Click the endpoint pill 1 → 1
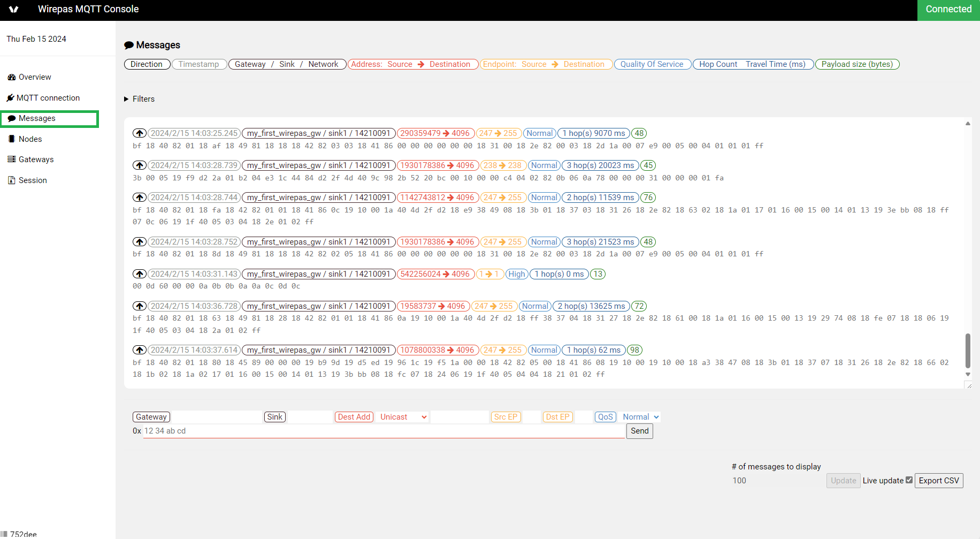 (x=489, y=274)
